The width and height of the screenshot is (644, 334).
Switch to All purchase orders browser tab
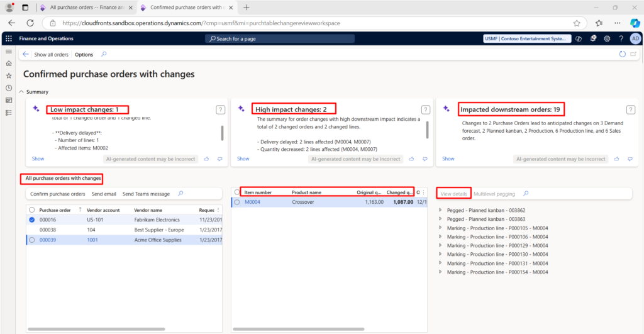pos(87,8)
